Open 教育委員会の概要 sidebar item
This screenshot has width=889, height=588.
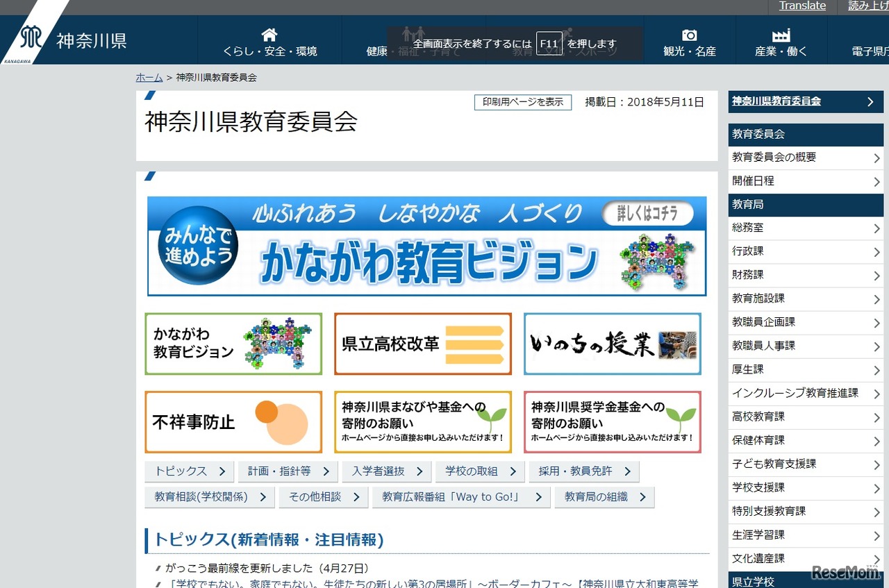(805, 158)
